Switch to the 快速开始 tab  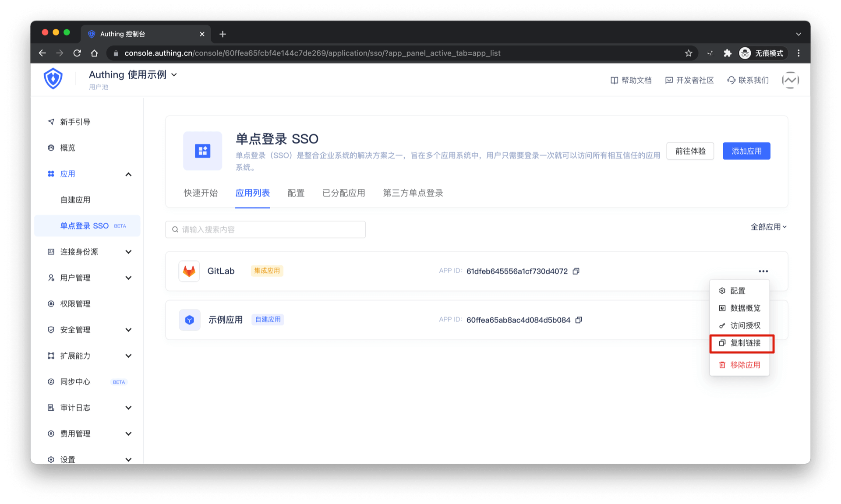coord(201,193)
